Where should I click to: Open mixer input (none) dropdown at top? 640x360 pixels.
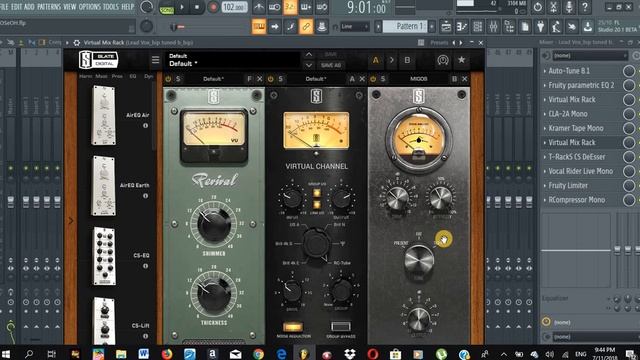[589, 56]
